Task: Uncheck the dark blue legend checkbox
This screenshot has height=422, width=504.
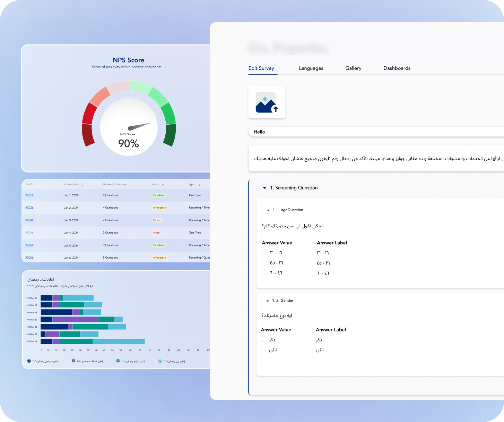Action: 29,361
